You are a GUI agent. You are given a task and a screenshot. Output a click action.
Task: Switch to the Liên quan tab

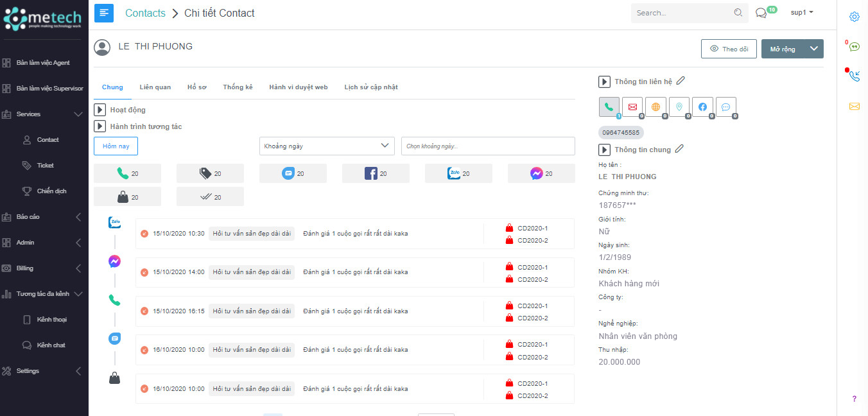[155, 87]
